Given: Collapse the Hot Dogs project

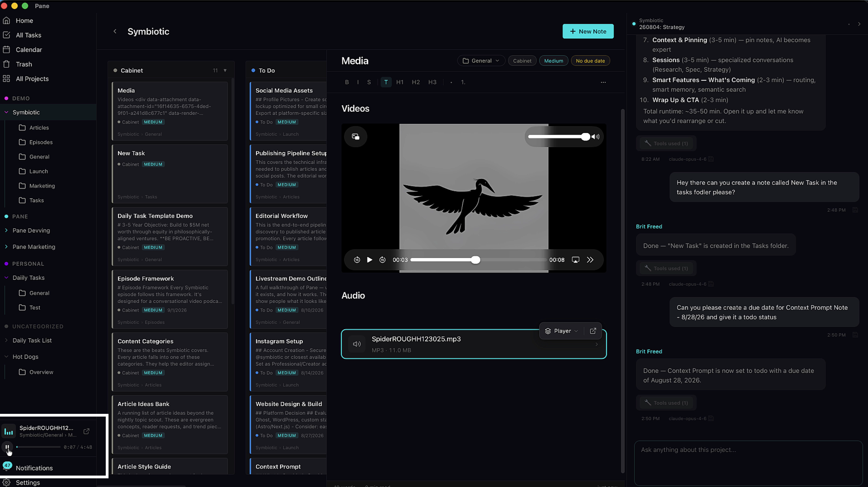Looking at the screenshot, I should point(6,356).
